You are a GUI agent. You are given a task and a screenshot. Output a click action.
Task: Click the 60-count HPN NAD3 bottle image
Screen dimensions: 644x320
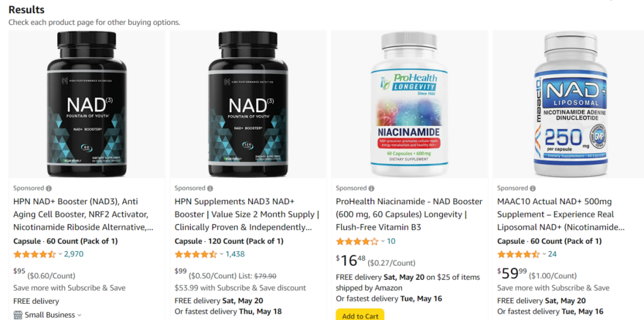tap(87, 104)
